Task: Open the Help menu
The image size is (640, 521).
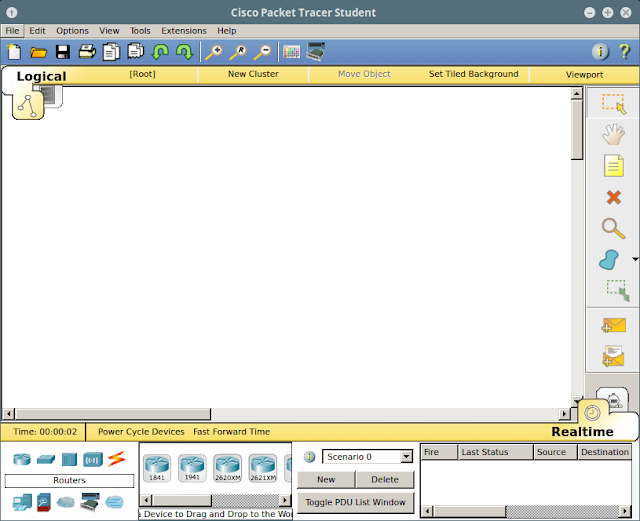Action: pyautogui.click(x=227, y=31)
